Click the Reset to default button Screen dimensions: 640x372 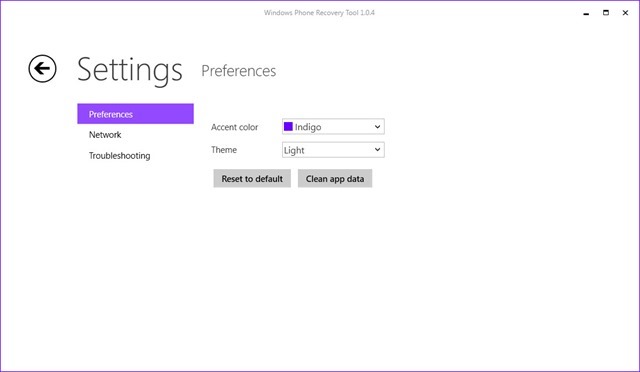pos(252,178)
